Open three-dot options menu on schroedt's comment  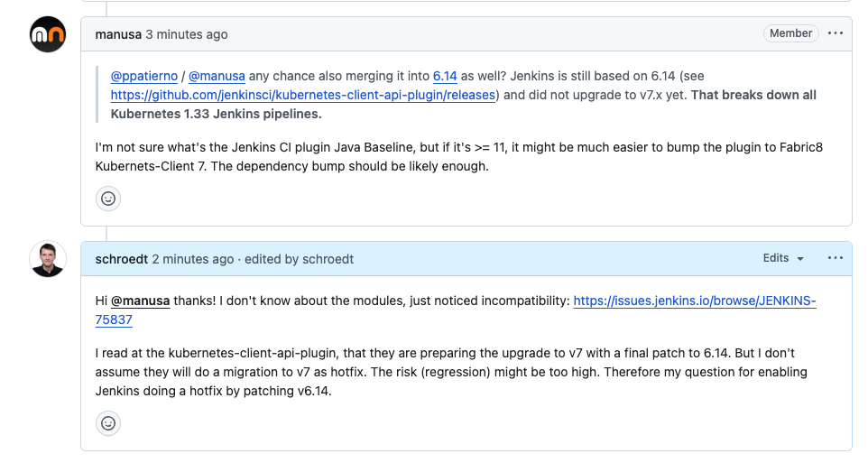coord(836,258)
